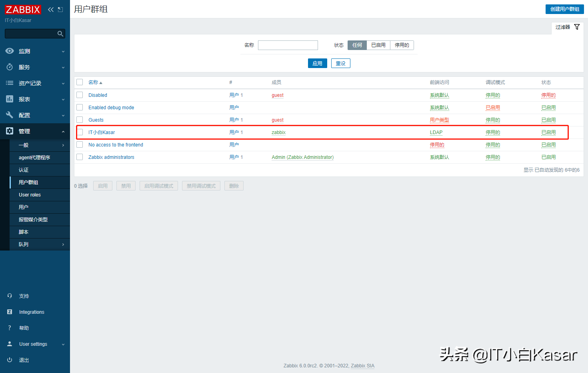The height and width of the screenshot is (373, 588).
Task: Check the select-all checkbox in header
Action: click(x=80, y=82)
